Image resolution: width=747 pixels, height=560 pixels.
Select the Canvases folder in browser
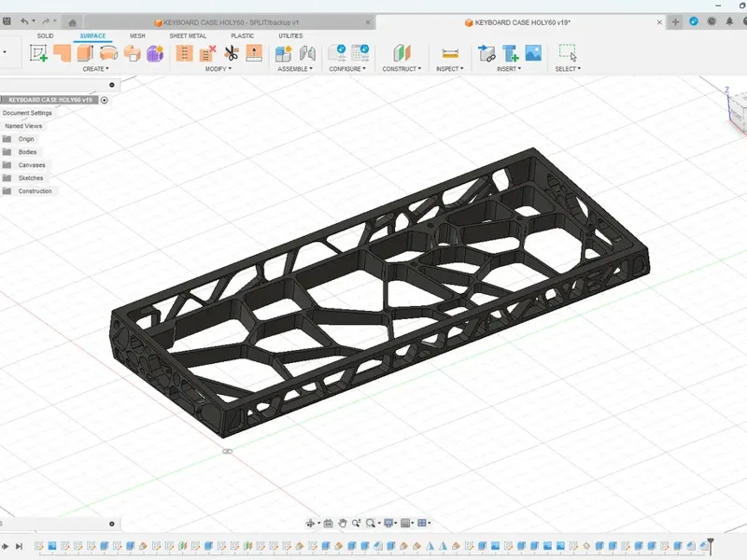click(x=32, y=165)
